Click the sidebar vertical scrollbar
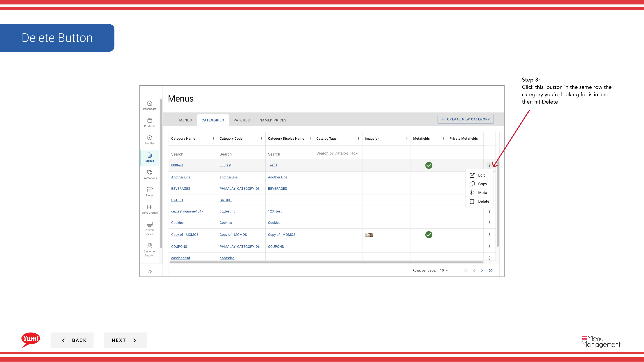The width and height of the screenshot is (644, 362). (x=161, y=174)
